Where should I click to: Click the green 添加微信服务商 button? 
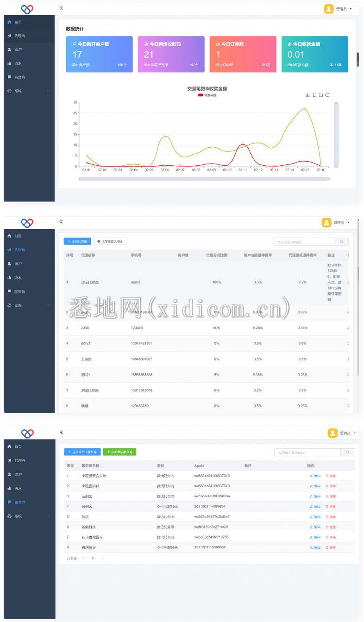pyautogui.click(x=120, y=452)
